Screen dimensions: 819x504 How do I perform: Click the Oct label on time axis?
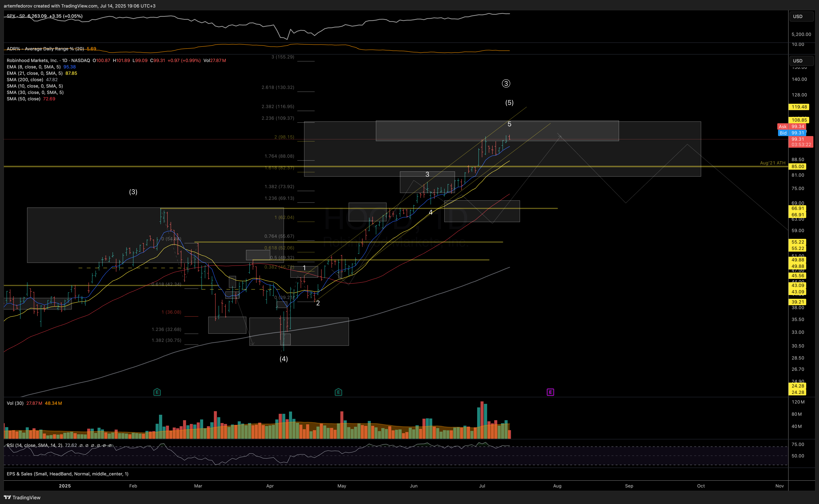(701, 486)
